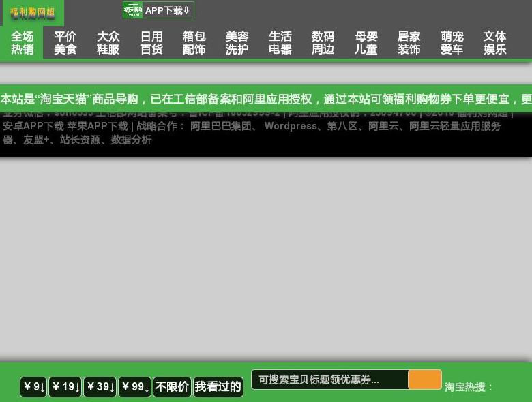Choose the 箱包配饰 category
This screenshot has width=532, height=402.
(194, 43)
